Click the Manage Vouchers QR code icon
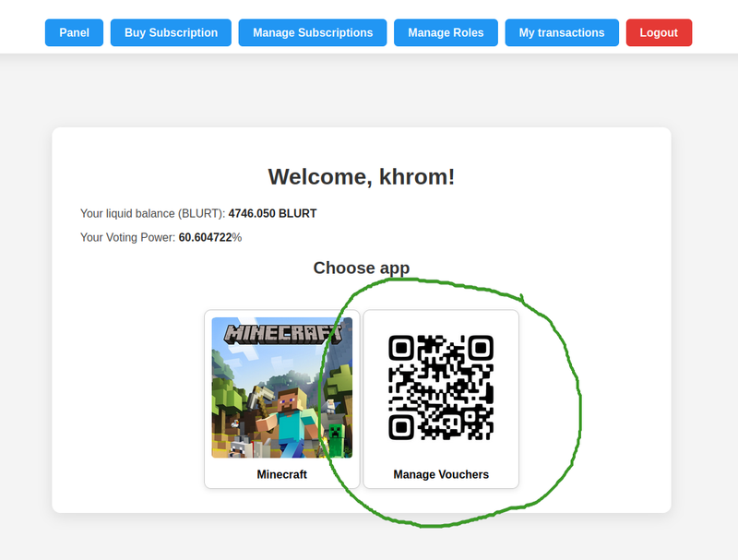This screenshot has width=738, height=560. 441,387
